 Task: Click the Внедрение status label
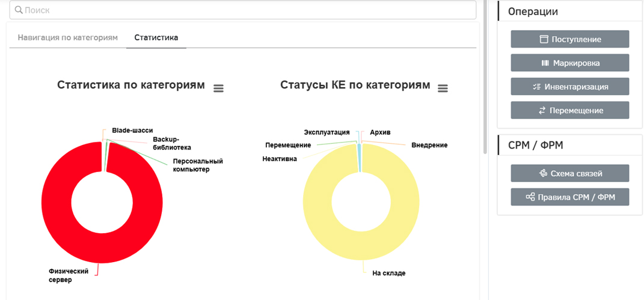tap(429, 145)
